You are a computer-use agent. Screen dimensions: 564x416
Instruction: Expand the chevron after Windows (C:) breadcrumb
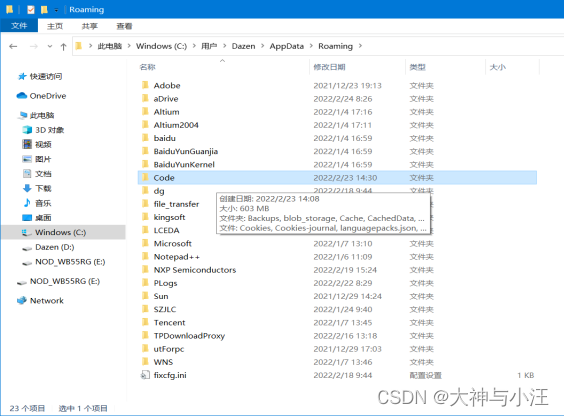(194, 46)
